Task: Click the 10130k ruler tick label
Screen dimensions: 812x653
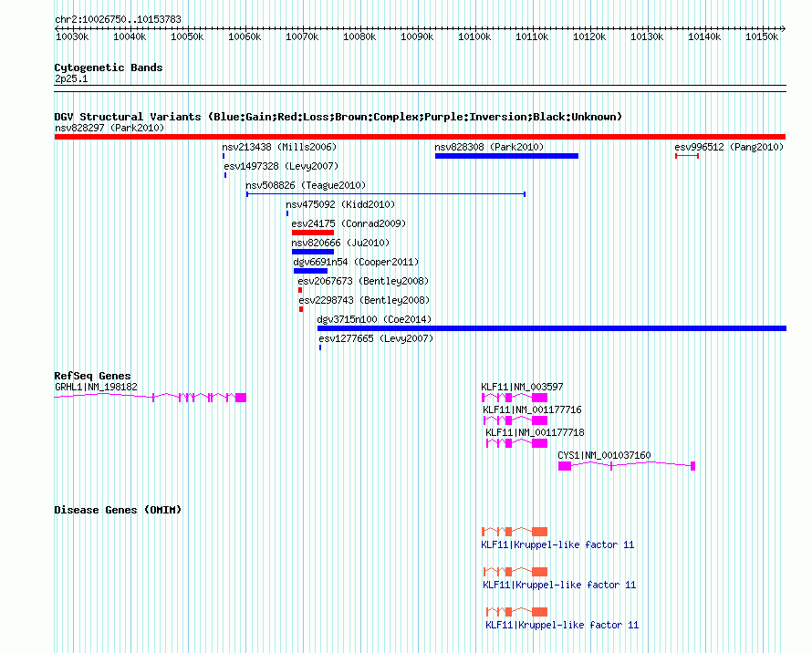Action: [x=647, y=36]
